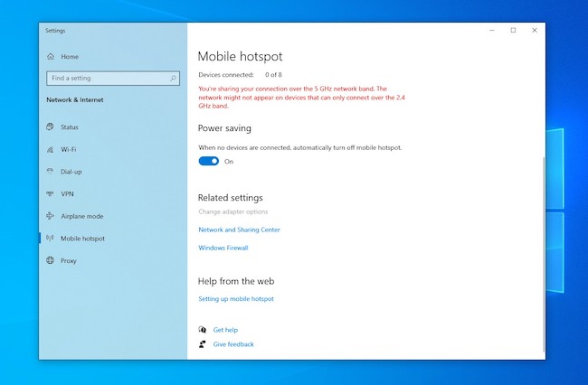Select Dial-up in the sidebar
Image resolution: width=588 pixels, height=385 pixels.
pos(113,172)
